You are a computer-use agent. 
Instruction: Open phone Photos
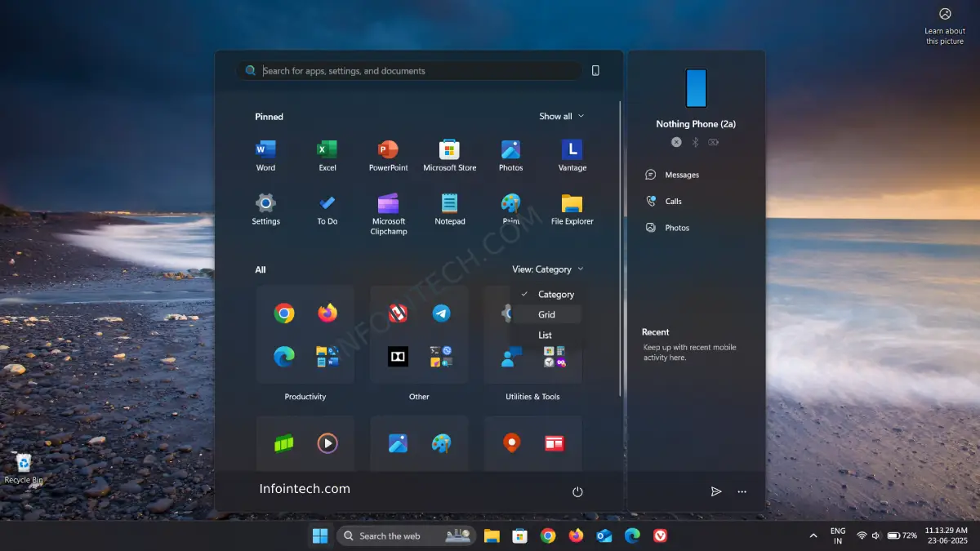[x=668, y=228]
